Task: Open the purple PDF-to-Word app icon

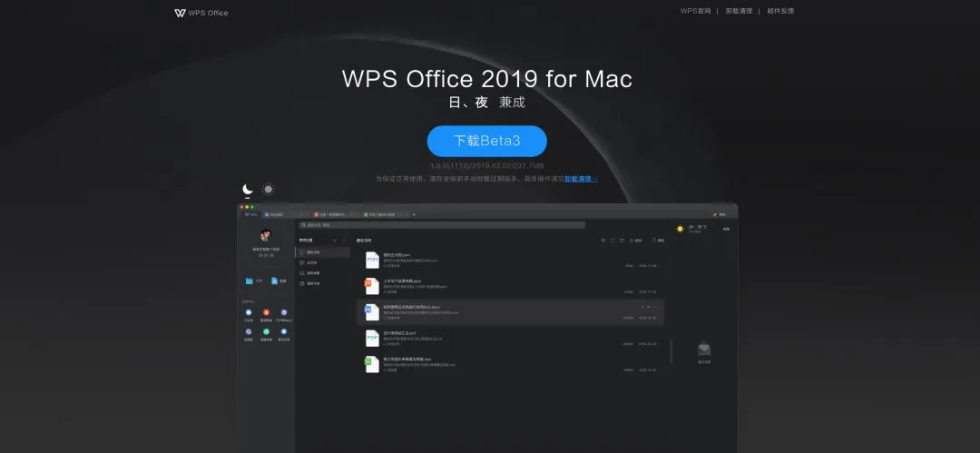Action: [x=284, y=312]
